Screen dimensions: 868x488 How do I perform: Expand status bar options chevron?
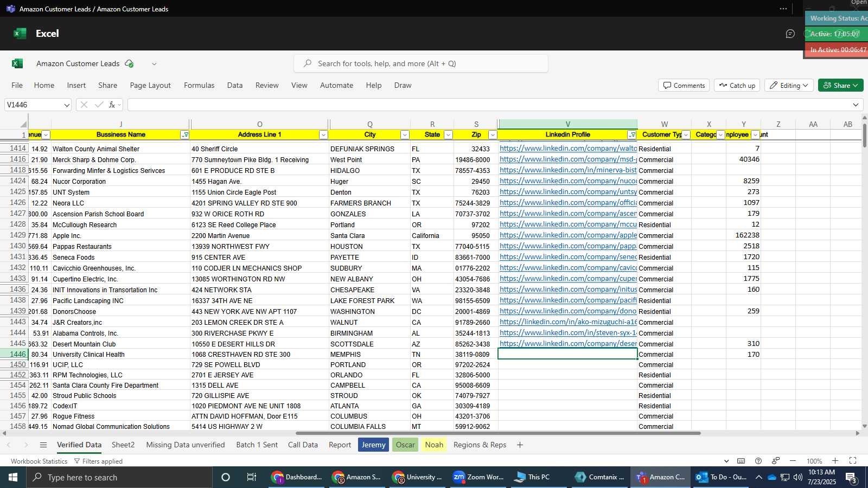tap(727, 461)
